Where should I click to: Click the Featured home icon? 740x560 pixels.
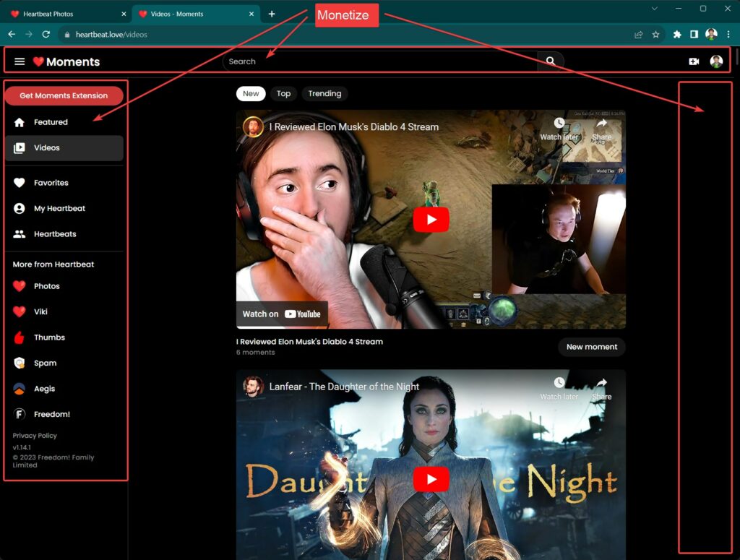(20, 123)
